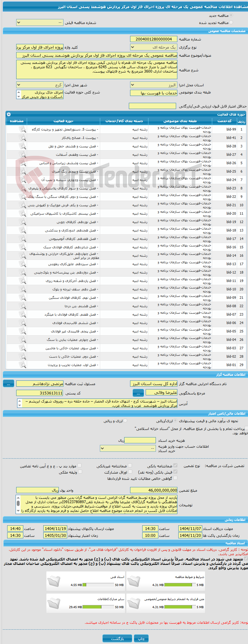This screenshot has height=644, width=248.
Task: Open view icon for row bld-18
Action: (22, 230)
